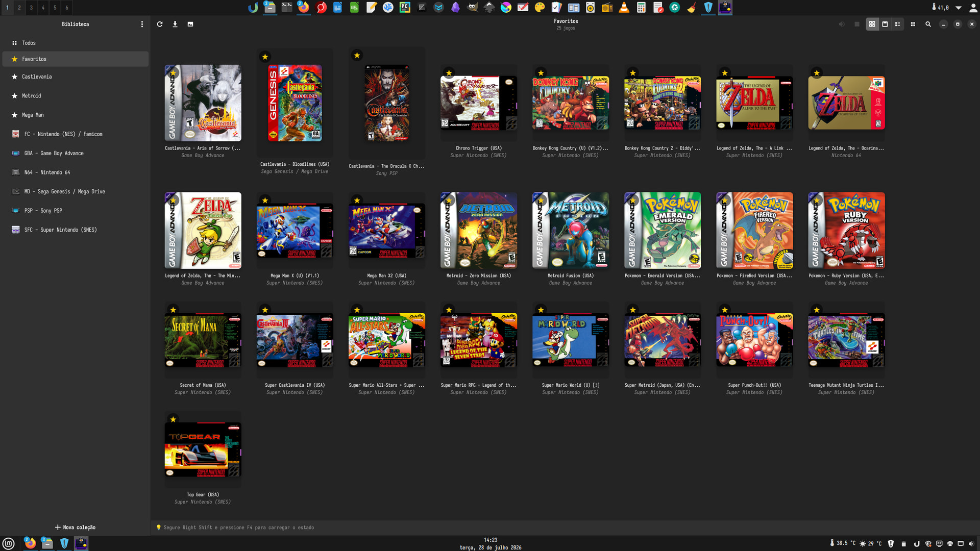Image resolution: width=980 pixels, height=551 pixels.
Task: Select the Super Mario All-Stars cover
Action: [x=387, y=340]
